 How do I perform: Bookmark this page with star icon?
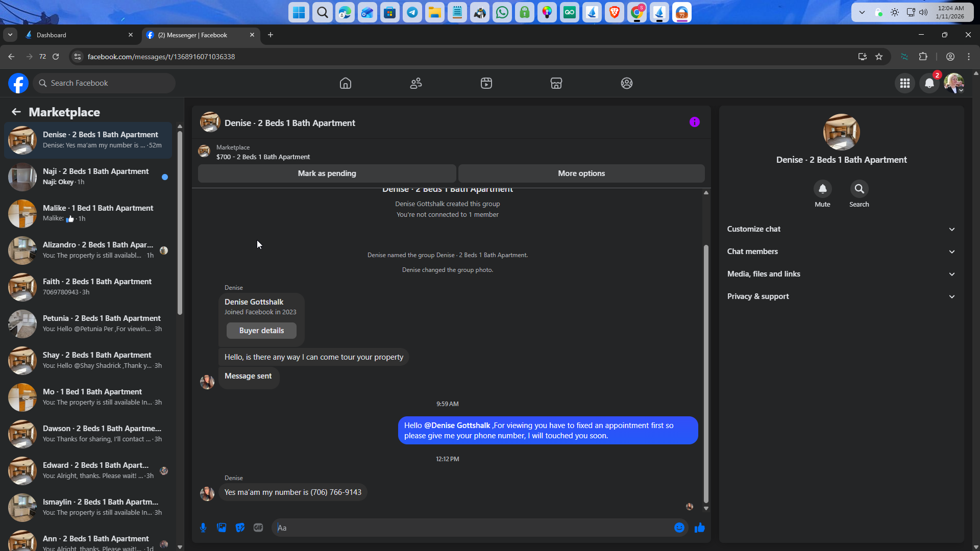[x=879, y=57]
